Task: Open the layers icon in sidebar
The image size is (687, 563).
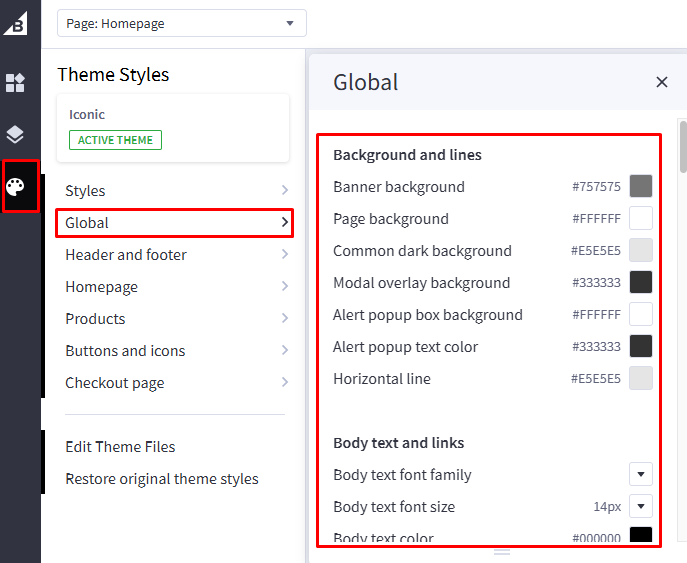Action: (x=15, y=134)
